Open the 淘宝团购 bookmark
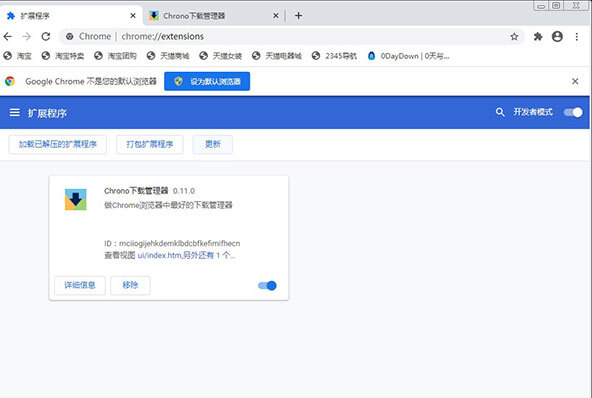 pyautogui.click(x=116, y=56)
